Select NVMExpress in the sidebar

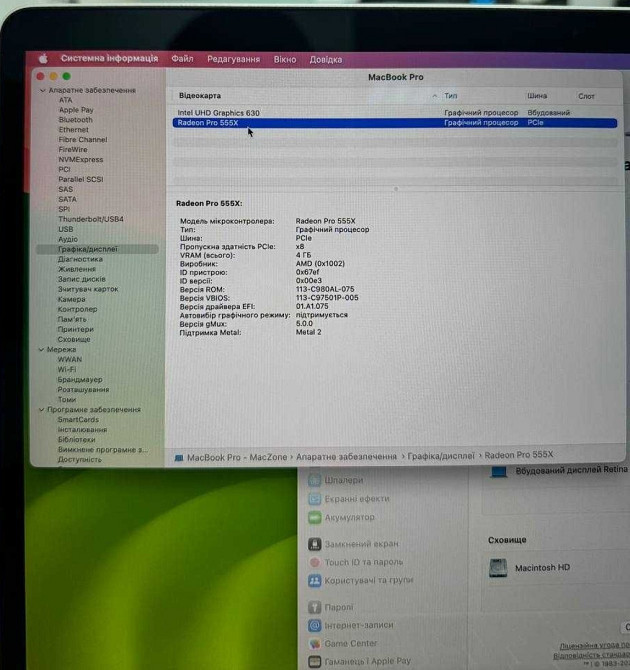[x=81, y=159]
